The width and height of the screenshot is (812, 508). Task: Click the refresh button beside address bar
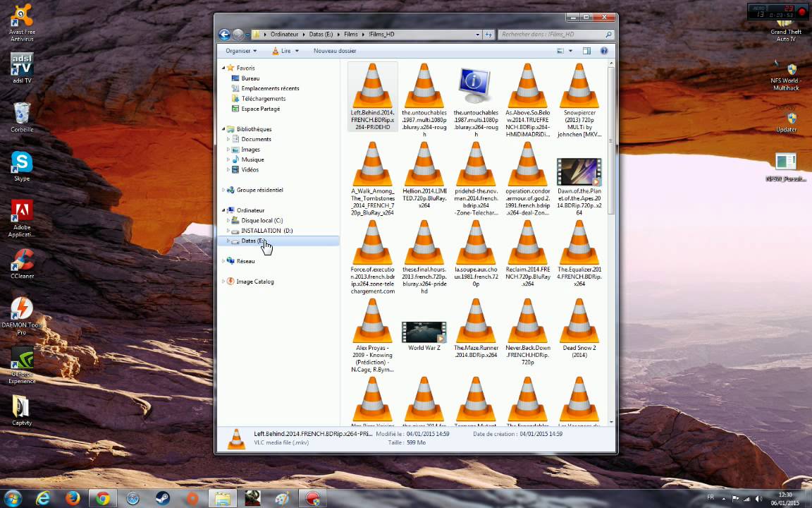coord(488,34)
